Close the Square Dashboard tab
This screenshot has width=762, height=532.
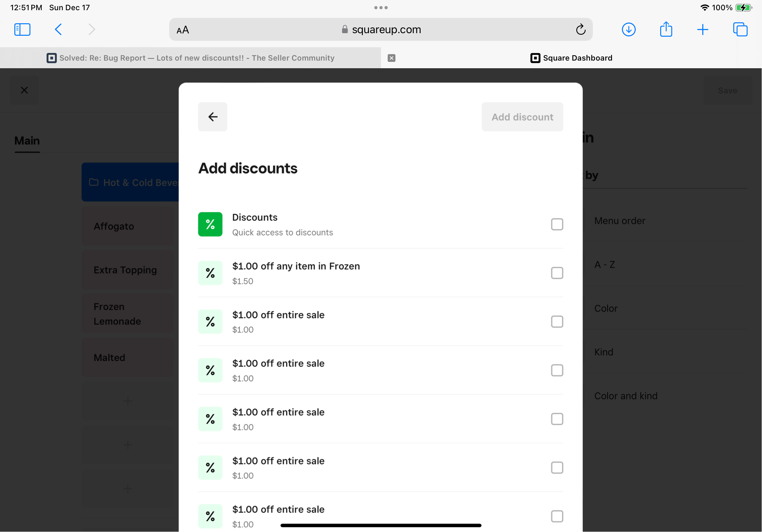click(x=392, y=58)
